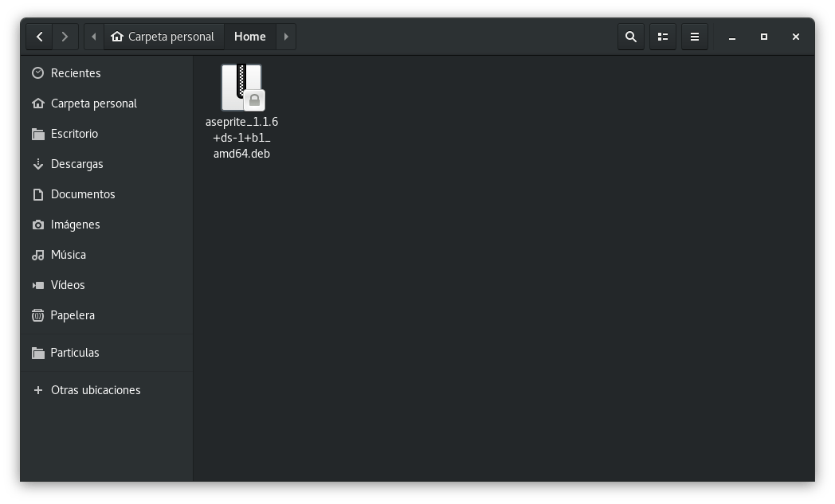The width and height of the screenshot is (835, 504).
Task: Open Recientes in the sidebar
Action: pos(107,73)
